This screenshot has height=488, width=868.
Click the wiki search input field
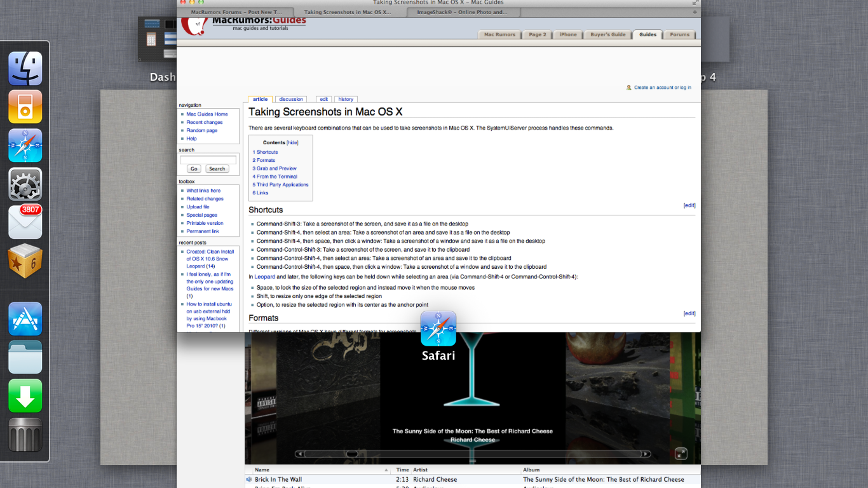coord(208,159)
